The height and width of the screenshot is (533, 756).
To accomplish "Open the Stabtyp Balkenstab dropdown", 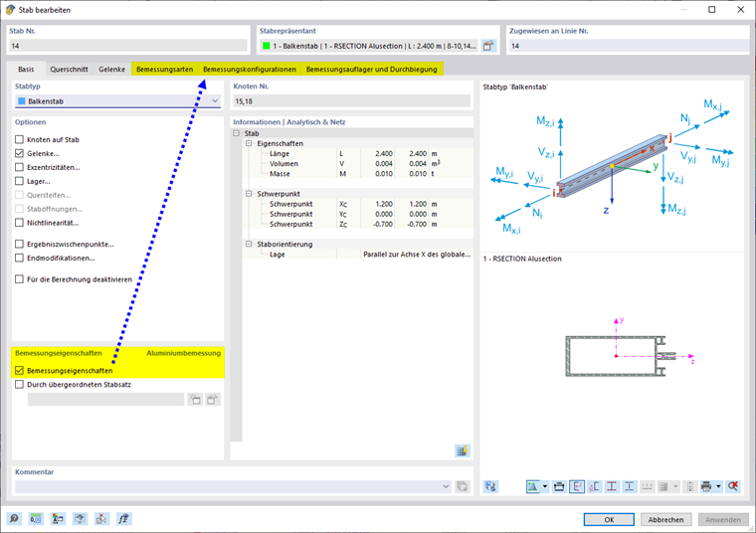I will (x=215, y=101).
